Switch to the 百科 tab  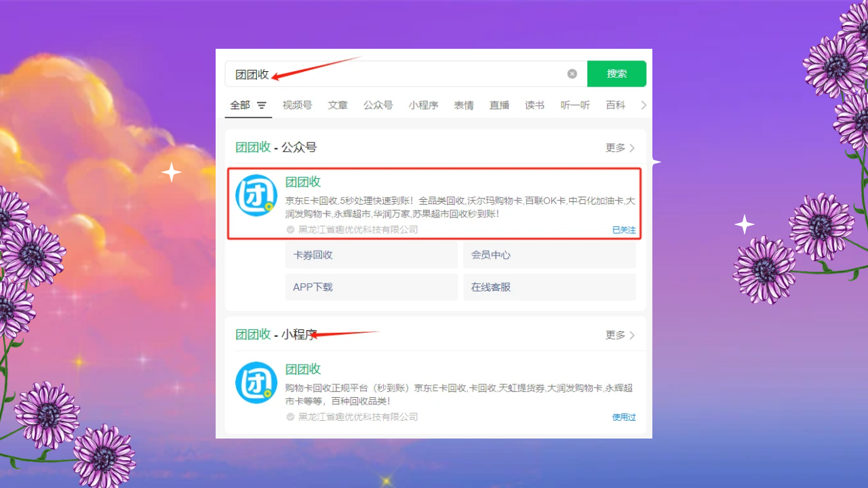coord(616,105)
